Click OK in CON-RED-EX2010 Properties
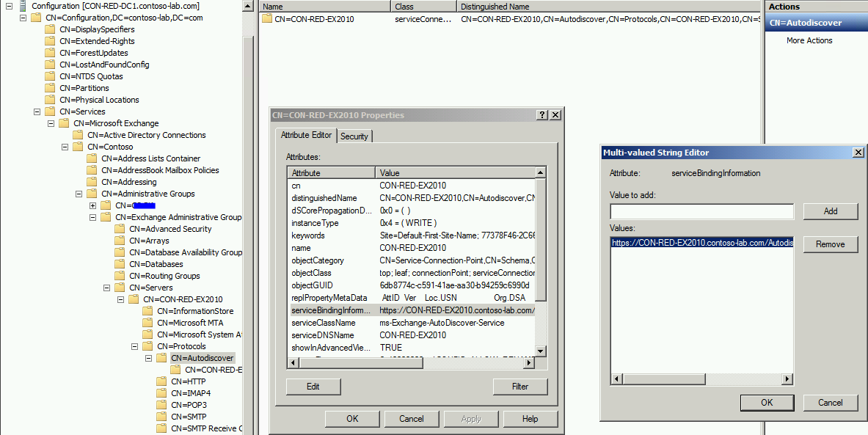 tap(352, 418)
